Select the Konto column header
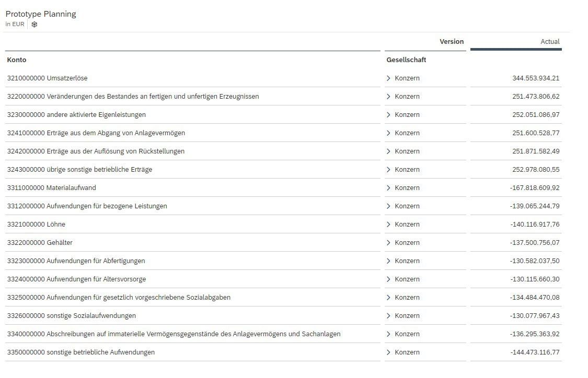 tap(17, 60)
